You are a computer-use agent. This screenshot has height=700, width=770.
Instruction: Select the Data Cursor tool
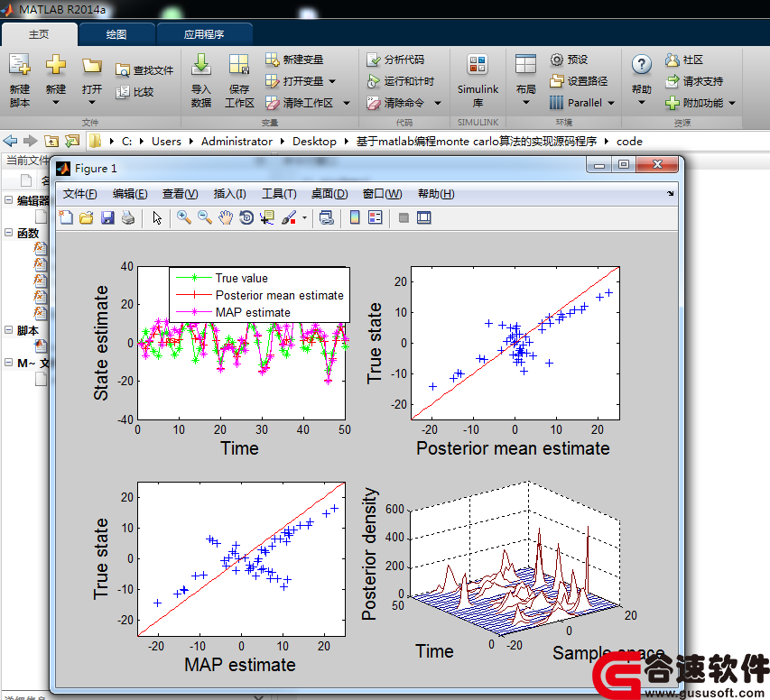[267, 217]
